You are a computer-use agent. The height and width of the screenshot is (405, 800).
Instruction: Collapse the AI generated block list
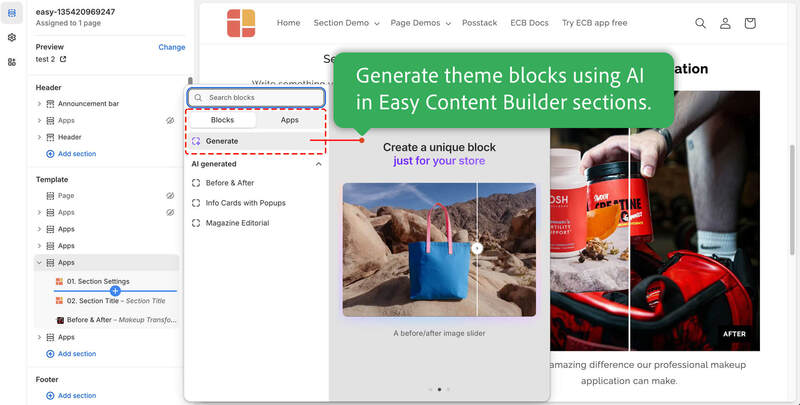click(x=318, y=163)
